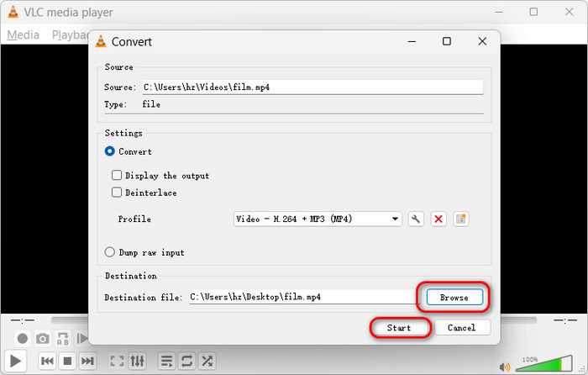Maximize the VLC media player window
This screenshot has width=588, height=375.
point(533,12)
